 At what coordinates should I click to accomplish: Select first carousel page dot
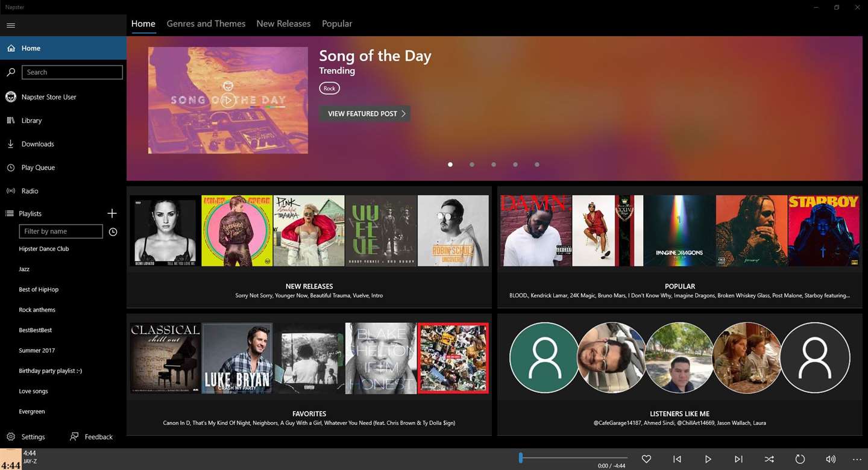click(450, 164)
